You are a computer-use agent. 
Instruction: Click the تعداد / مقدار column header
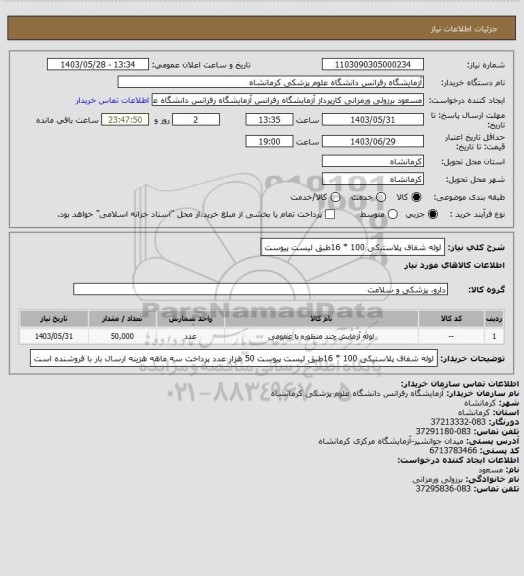[x=122, y=319]
